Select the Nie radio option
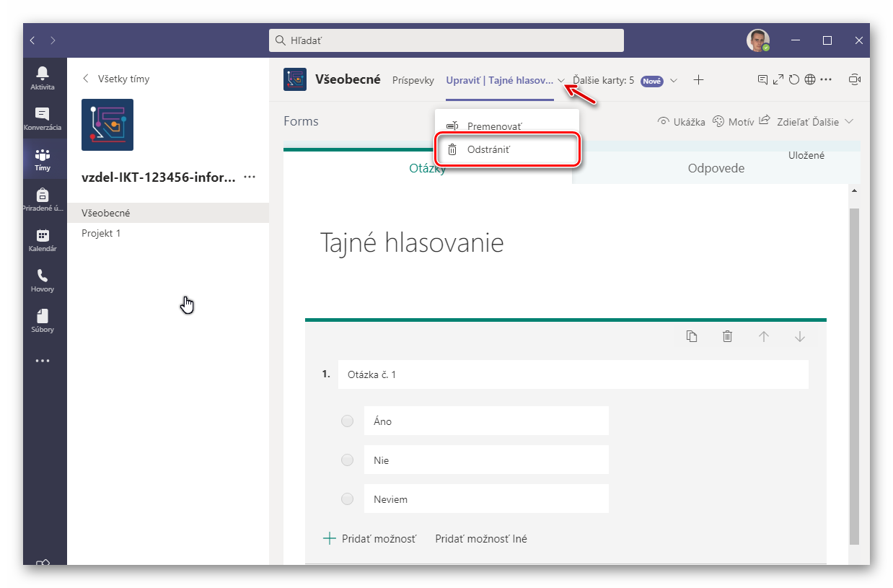Screen dimensions: 893x588 (348, 460)
